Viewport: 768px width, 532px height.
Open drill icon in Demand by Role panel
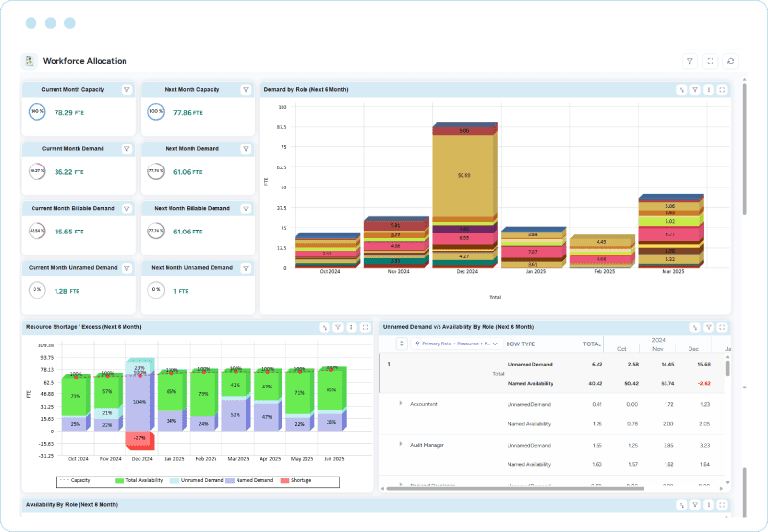tap(681, 90)
